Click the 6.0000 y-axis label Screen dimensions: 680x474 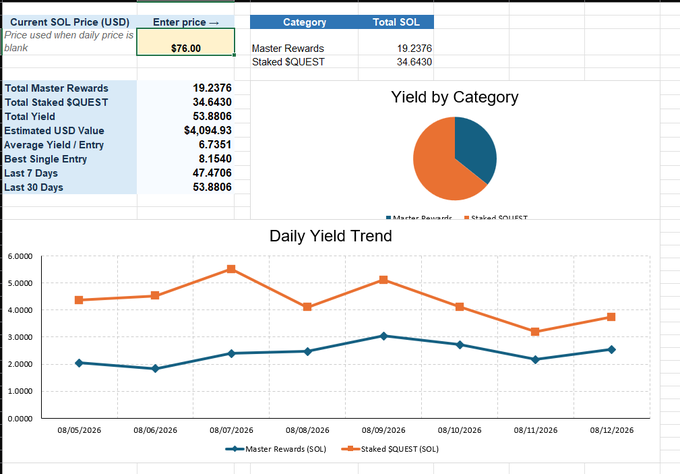click(20, 256)
